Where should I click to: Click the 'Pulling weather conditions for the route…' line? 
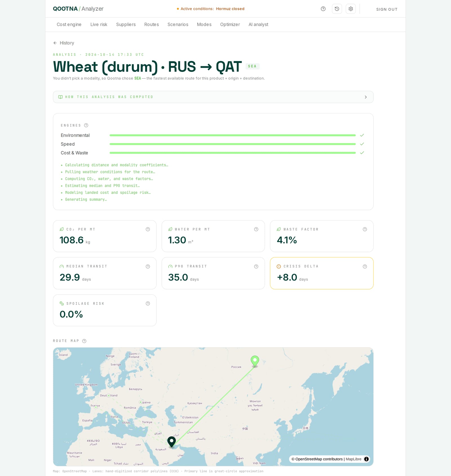110,172
